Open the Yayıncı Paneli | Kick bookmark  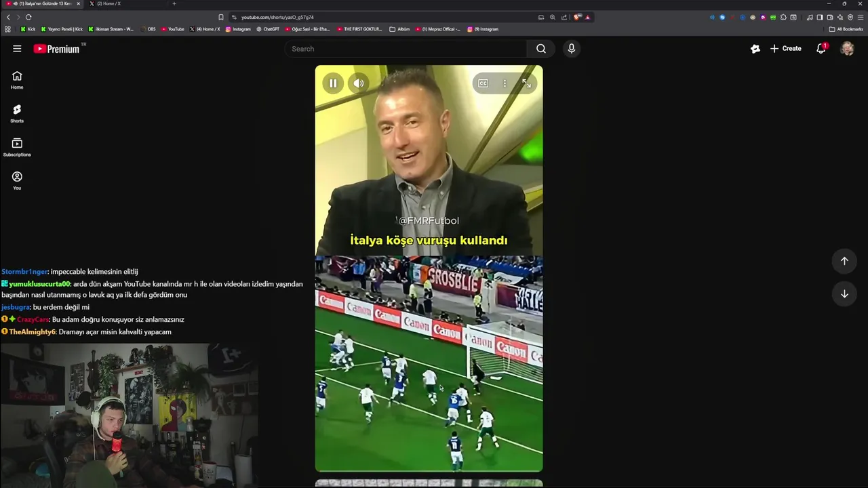[62, 29]
